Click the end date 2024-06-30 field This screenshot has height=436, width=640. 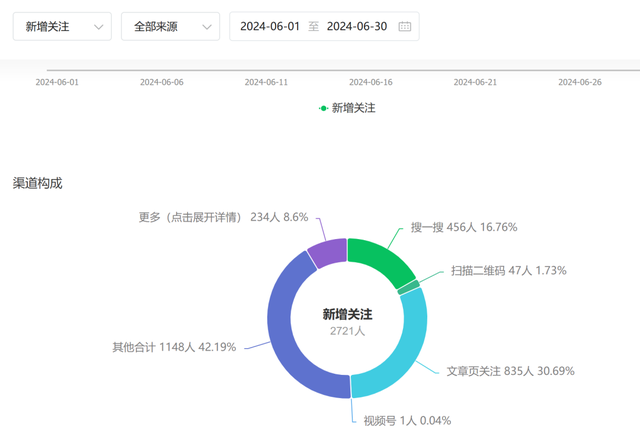pos(357,27)
